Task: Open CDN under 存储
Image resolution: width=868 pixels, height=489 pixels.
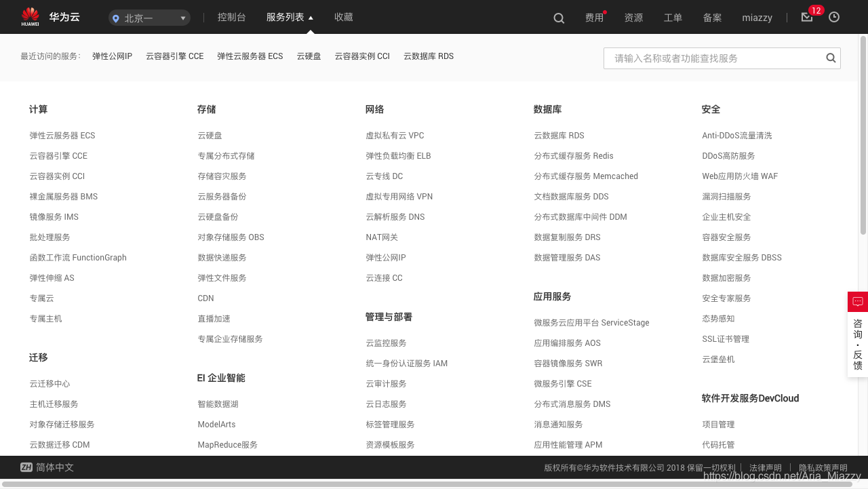Action: 205,298
